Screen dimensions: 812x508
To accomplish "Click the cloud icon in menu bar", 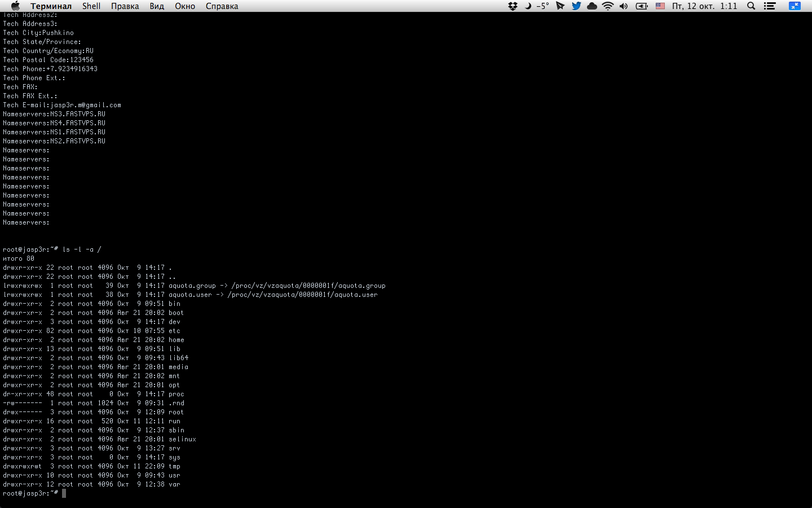I will pyautogui.click(x=592, y=6).
